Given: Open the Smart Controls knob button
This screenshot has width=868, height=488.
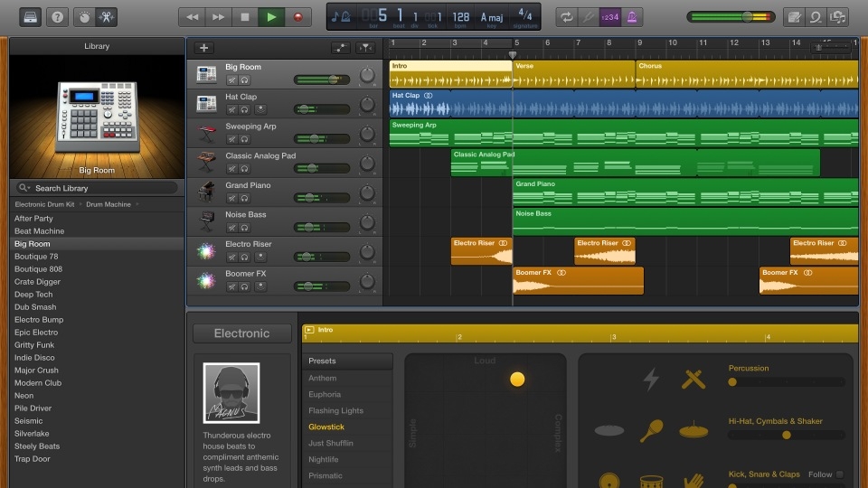Looking at the screenshot, I should (x=84, y=16).
